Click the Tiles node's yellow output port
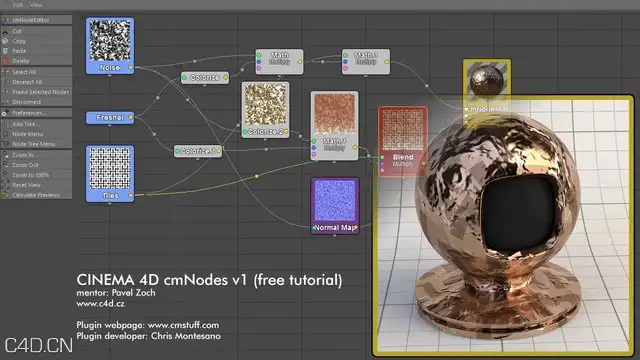The image size is (640, 360). 131,196
